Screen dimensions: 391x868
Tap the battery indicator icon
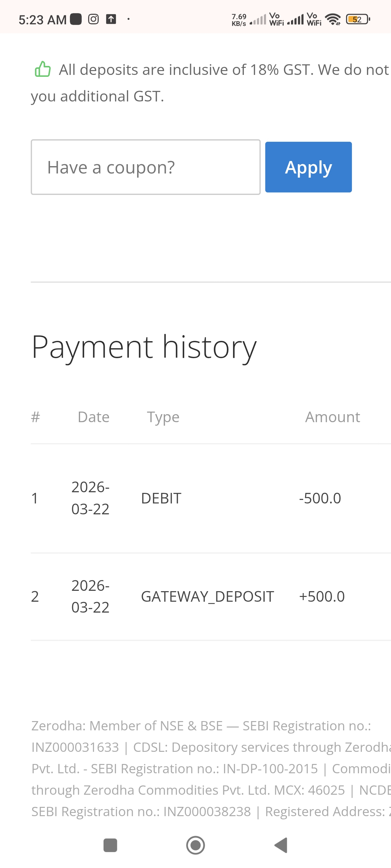pos(358,19)
